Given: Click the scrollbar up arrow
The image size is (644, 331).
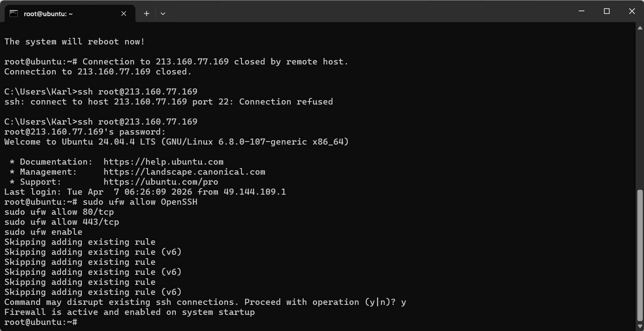Looking at the screenshot, I should coord(640,28).
